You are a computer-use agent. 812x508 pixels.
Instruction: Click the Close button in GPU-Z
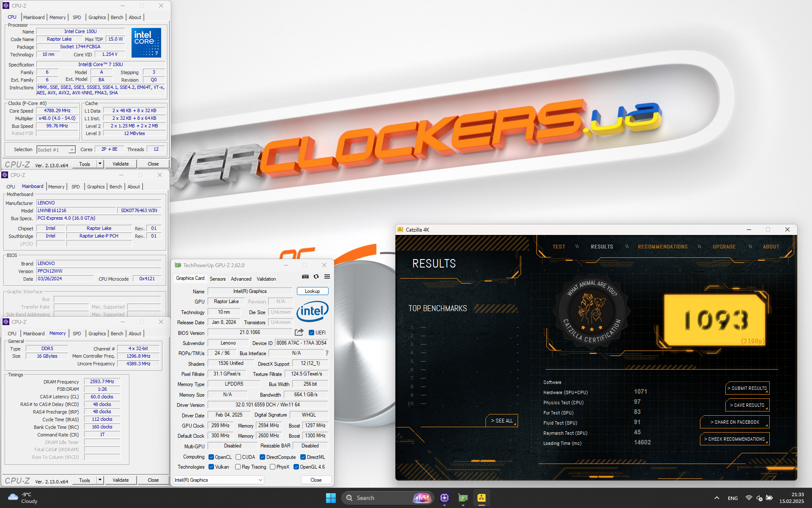click(x=316, y=480)
